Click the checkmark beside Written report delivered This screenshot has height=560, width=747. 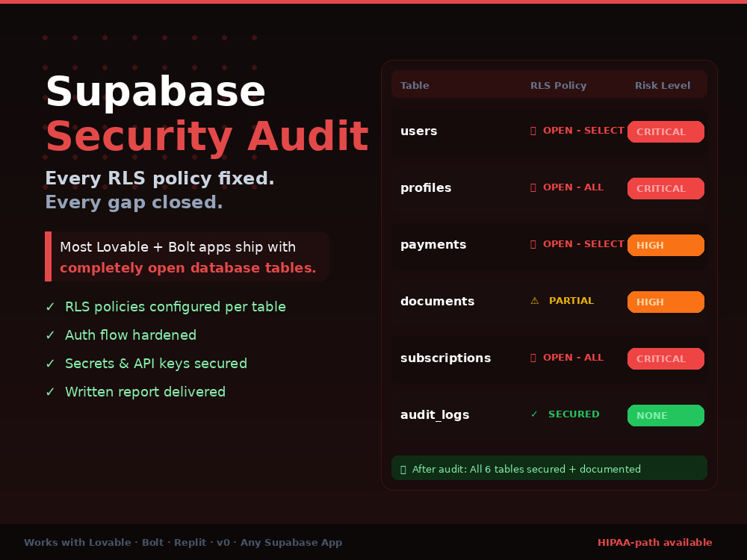pos(50,392)
